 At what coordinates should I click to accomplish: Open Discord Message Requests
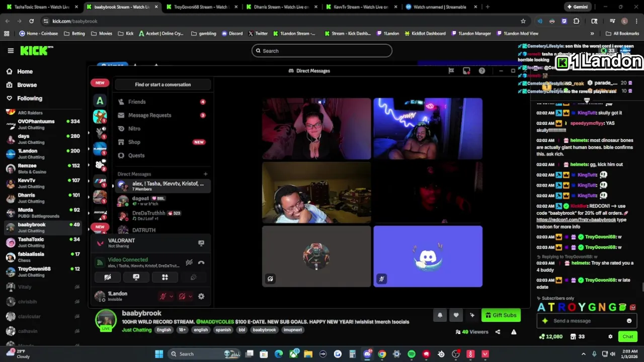point(162,115)
